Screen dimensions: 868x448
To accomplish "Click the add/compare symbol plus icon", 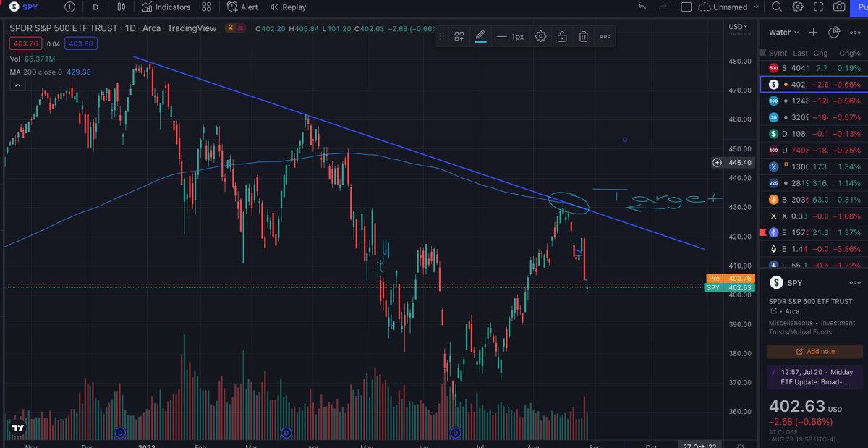I will click(69, 7).
